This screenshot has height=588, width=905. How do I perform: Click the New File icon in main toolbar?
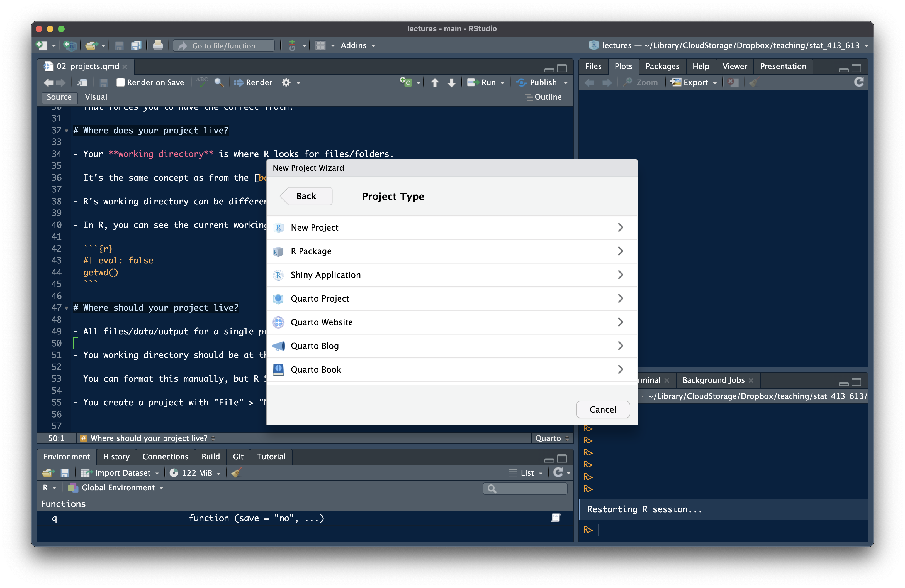tap(42, 46)
